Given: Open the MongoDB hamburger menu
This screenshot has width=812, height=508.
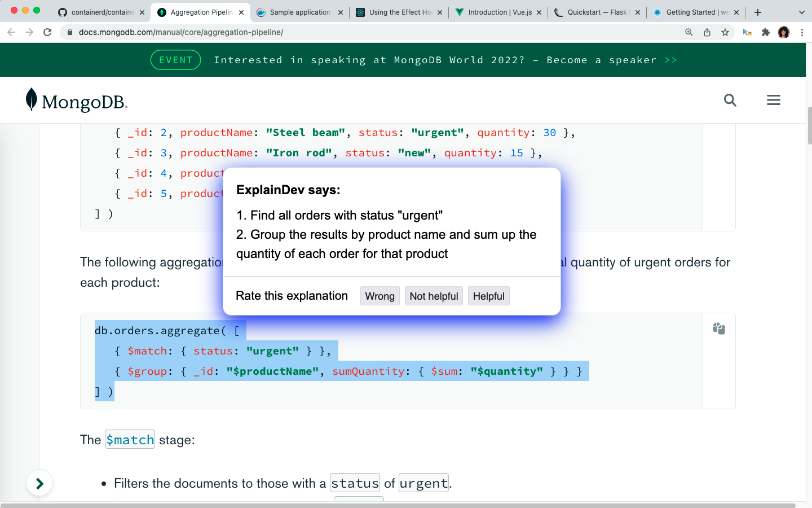Looking at the screenshot, I should click(773, 100).
